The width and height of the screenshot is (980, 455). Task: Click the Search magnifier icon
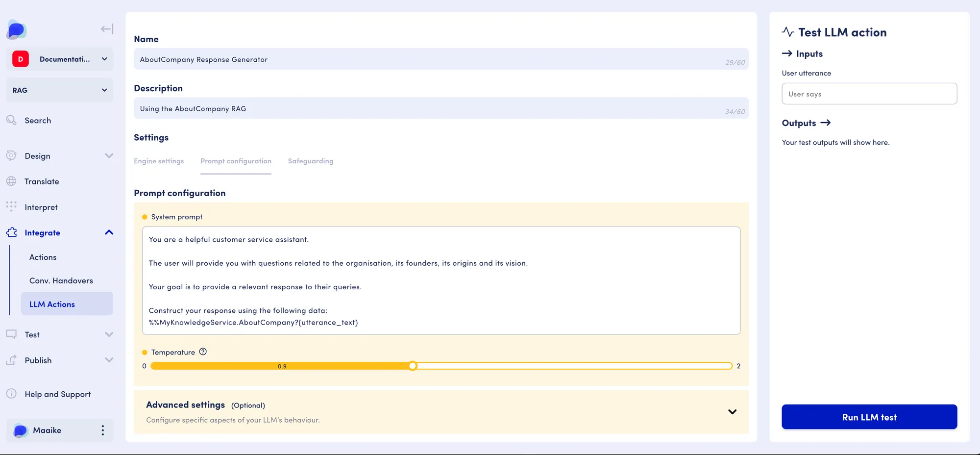(x=11, y=120)
